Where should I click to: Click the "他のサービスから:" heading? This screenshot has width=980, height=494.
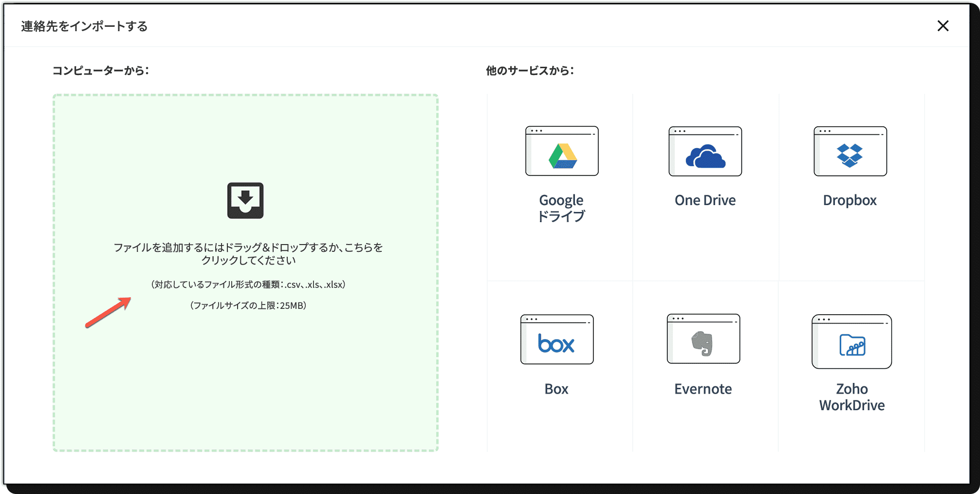530,71
